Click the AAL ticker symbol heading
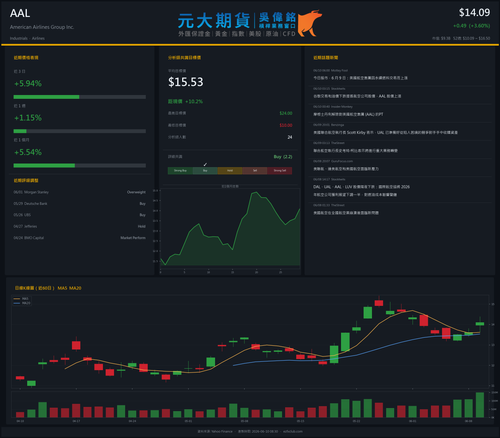Image resolution: width=500 pixels, height=438 pixels. click(20, 13)
